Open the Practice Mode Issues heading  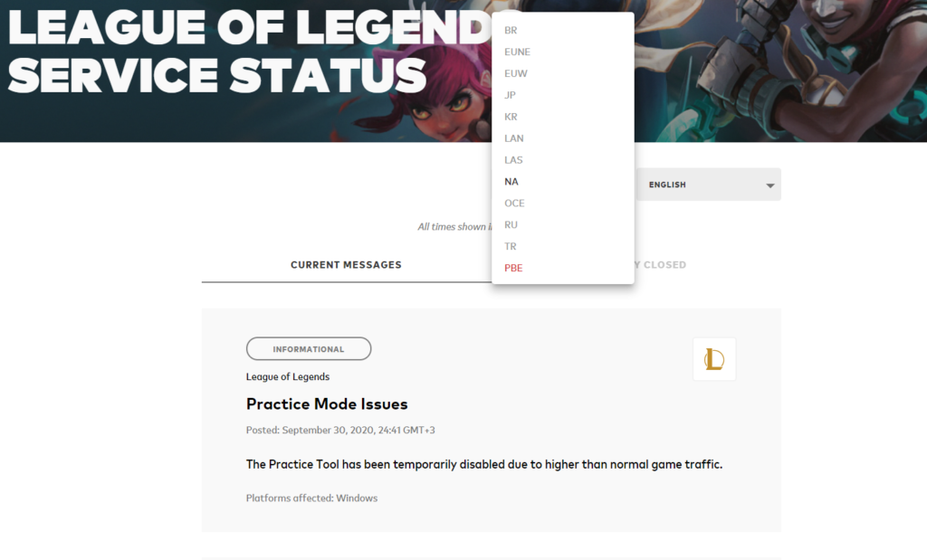[x=327, y=404]
